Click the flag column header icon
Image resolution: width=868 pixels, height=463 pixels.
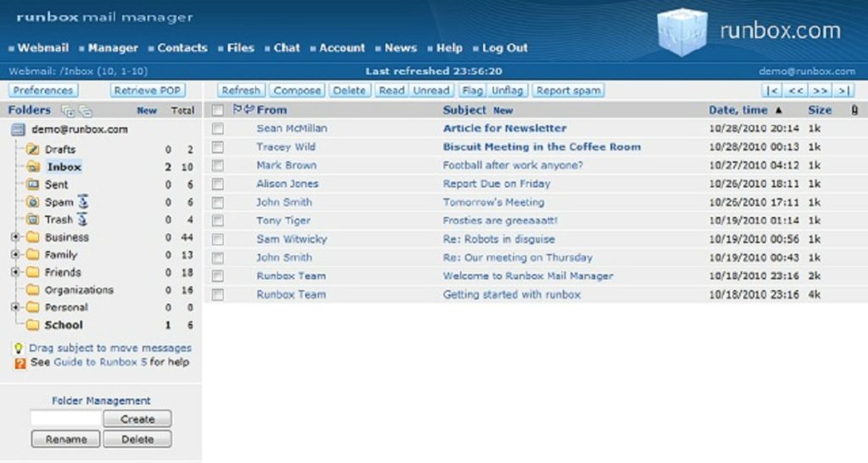tap(237, 109)
